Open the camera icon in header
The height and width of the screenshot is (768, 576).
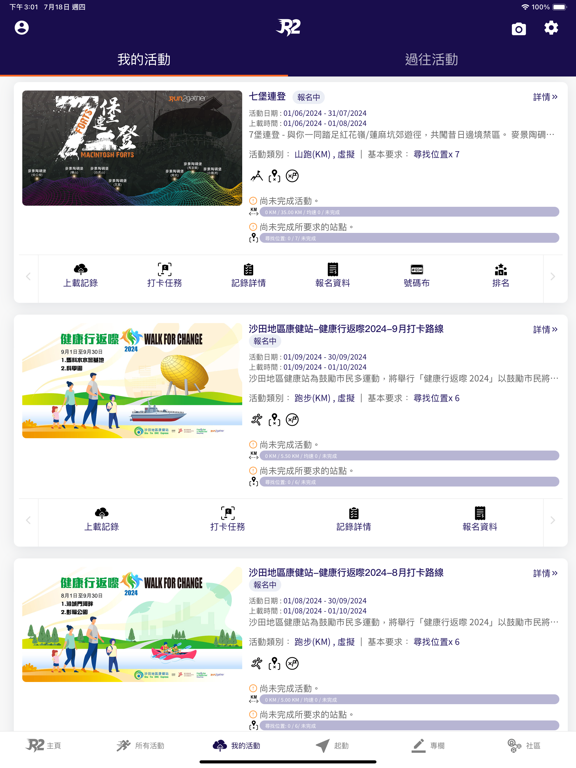point(519,29)
